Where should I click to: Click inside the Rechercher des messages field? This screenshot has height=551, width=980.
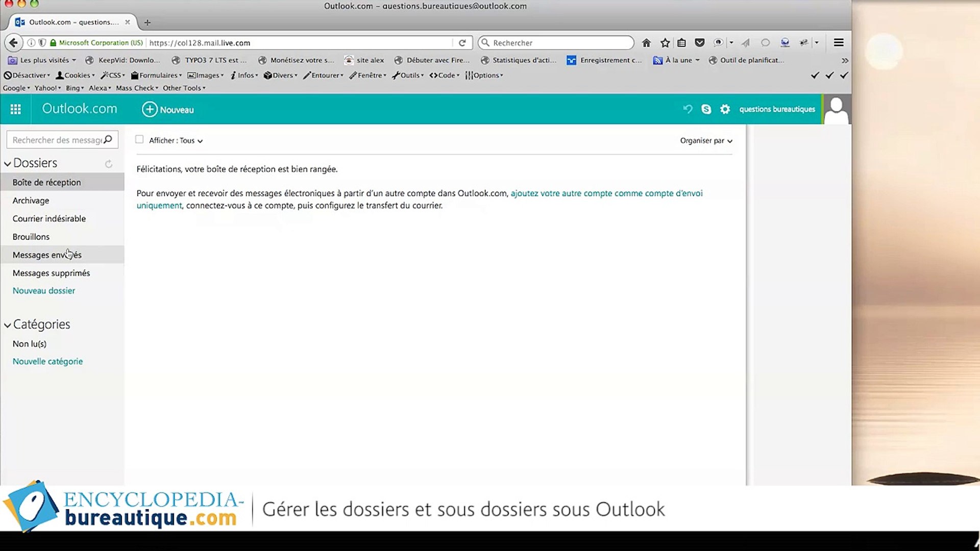tap(56, 139)
